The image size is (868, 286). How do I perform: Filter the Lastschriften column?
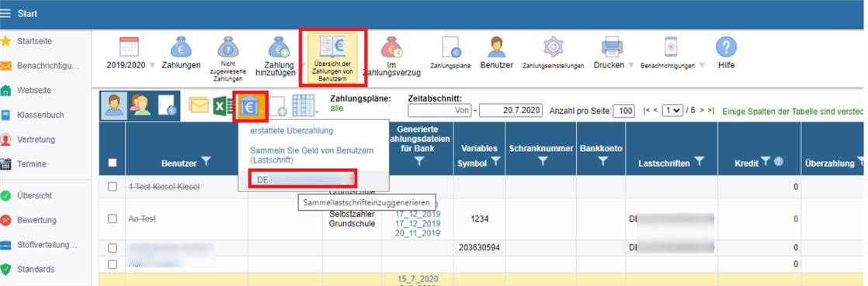pos(700,162)
